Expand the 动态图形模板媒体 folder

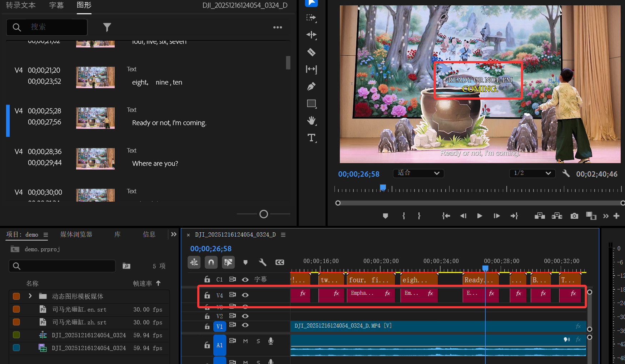[30, 296]
